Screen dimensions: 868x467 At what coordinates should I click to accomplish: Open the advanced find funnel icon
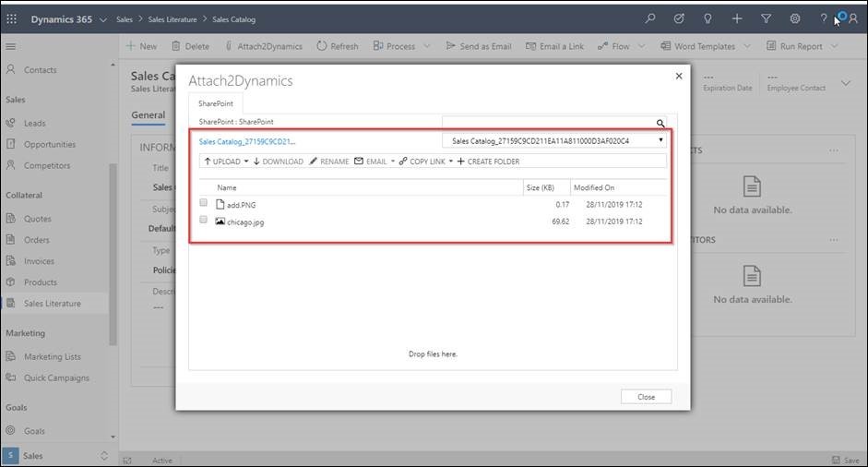click(x=767, y=18)
